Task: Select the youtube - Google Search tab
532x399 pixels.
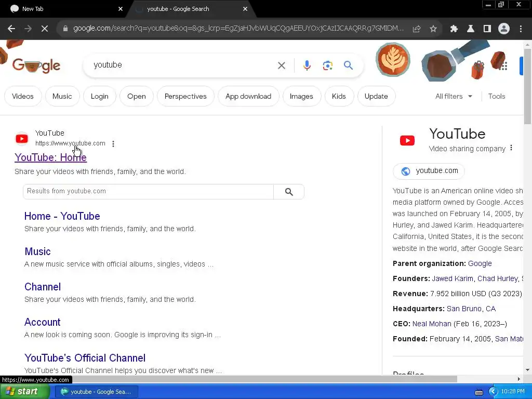Action: point(190,9)
